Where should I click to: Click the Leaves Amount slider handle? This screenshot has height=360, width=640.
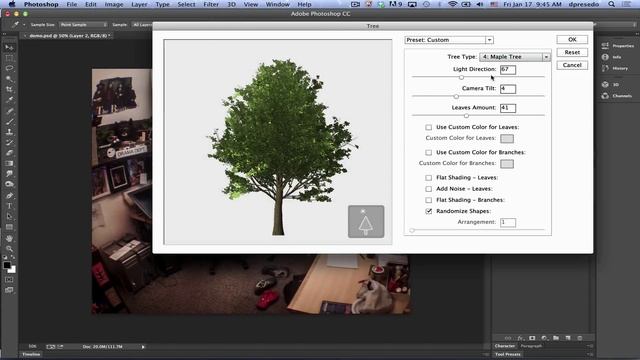pyautogui.click(x=466, y=116)
